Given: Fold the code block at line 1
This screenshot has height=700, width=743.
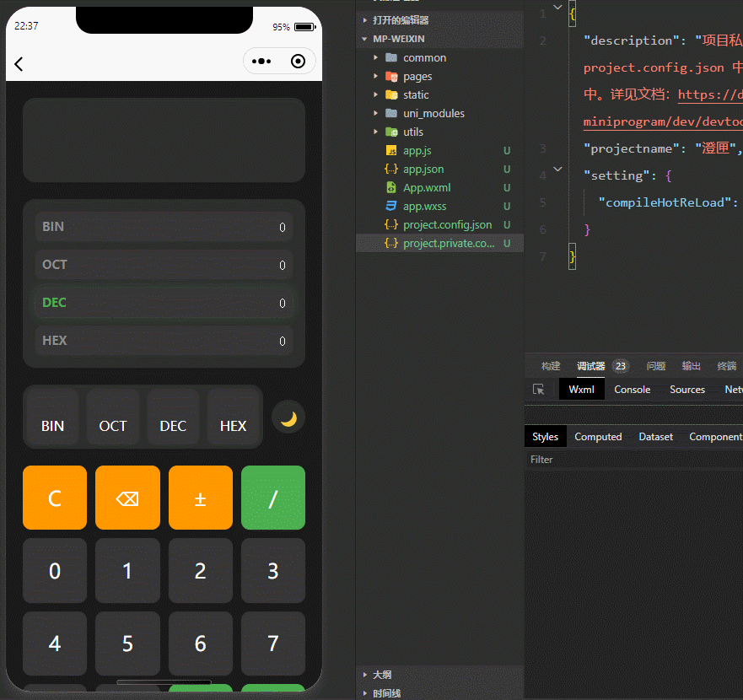Looking at the screenshot, I should click(x=557, y=7).
